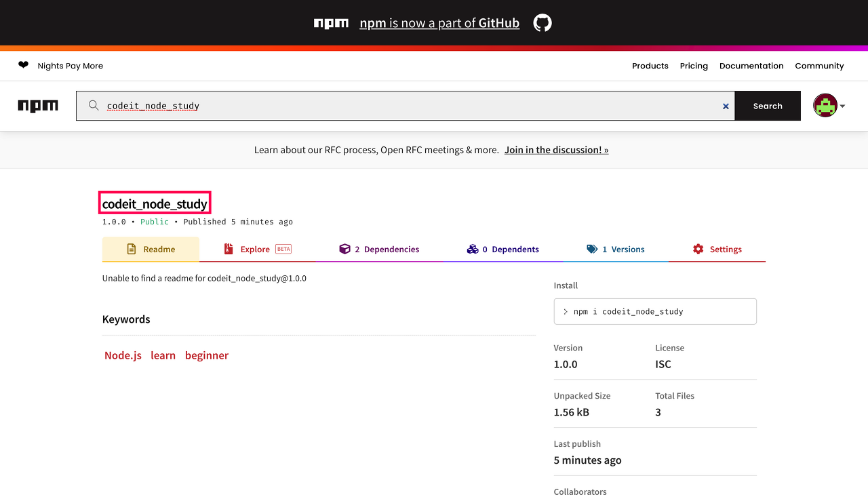Click the Dependents cubes icon

point(473,249)
